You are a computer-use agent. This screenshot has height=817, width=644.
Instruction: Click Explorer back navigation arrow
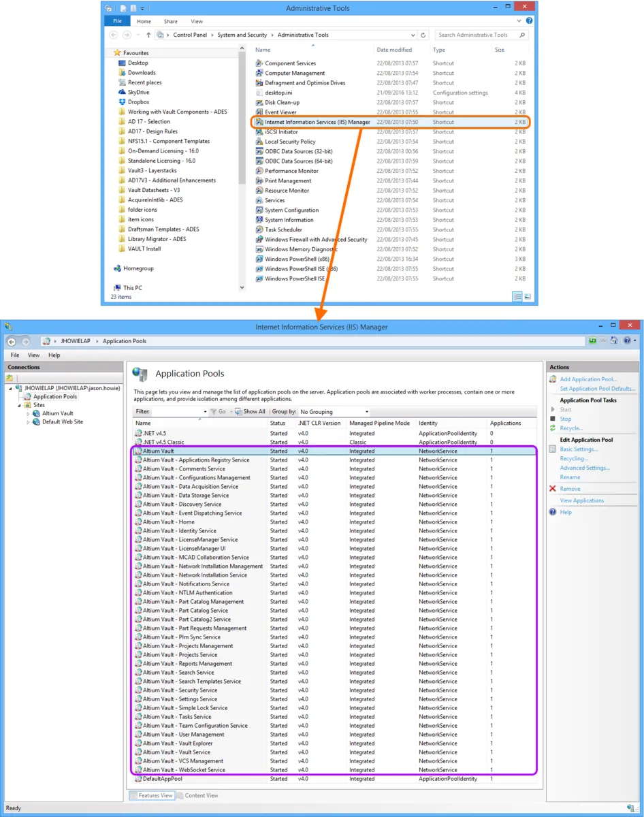pos(114,35)
